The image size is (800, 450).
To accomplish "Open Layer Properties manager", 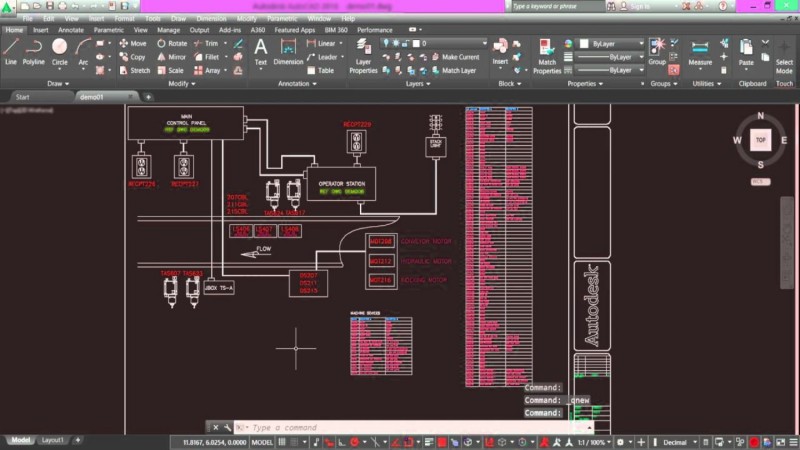I will (x=363, y=56).
